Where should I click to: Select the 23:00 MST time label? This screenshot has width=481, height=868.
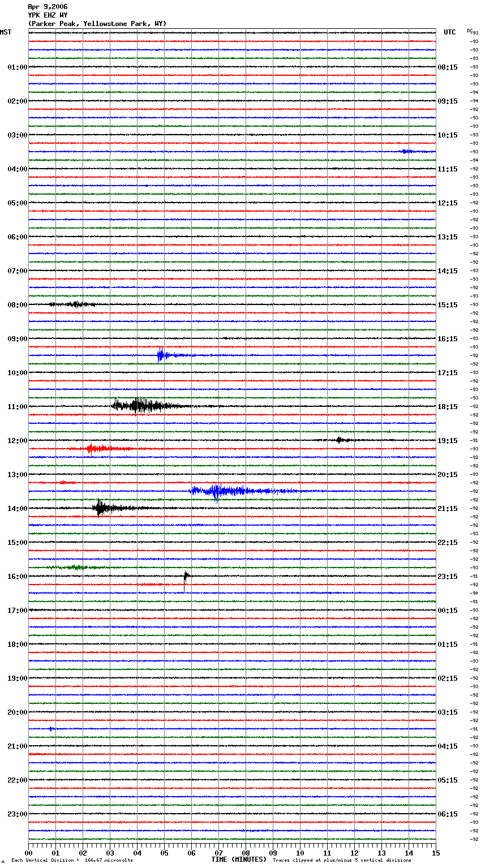click(18, 814)
